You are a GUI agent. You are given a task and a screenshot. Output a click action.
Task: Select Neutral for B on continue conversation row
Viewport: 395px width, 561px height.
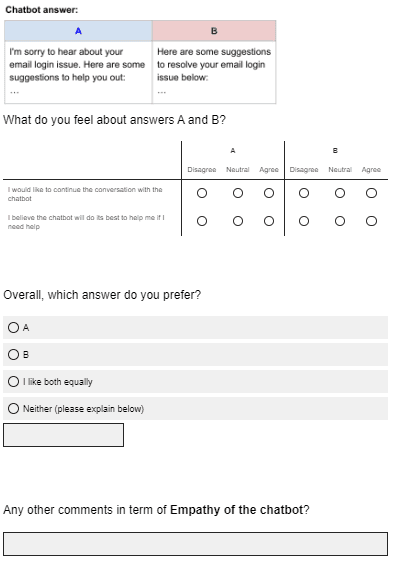click(340, 193)
